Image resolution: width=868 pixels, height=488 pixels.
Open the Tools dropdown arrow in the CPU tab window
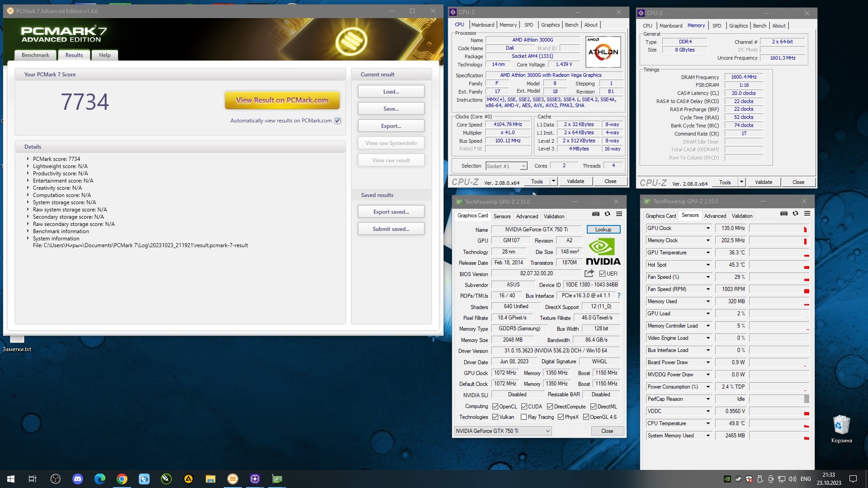(x=553, y=181)
